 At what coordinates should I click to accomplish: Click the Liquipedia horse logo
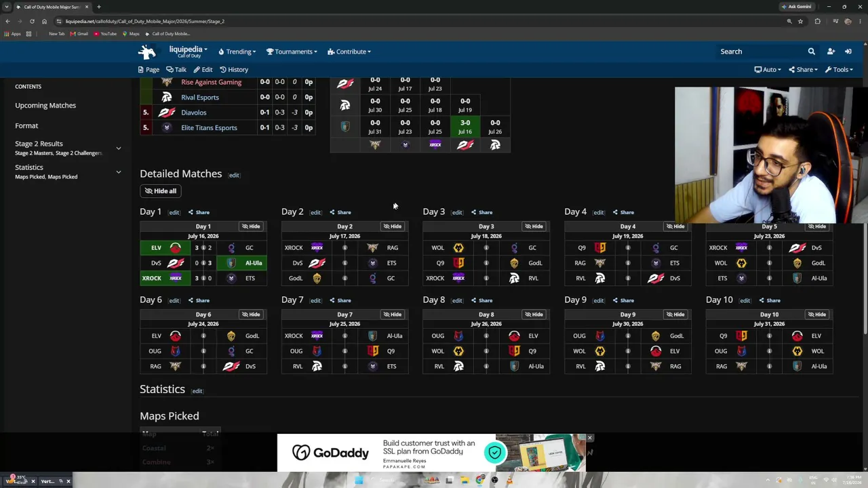pyautogui.click(x=147, y=52)
